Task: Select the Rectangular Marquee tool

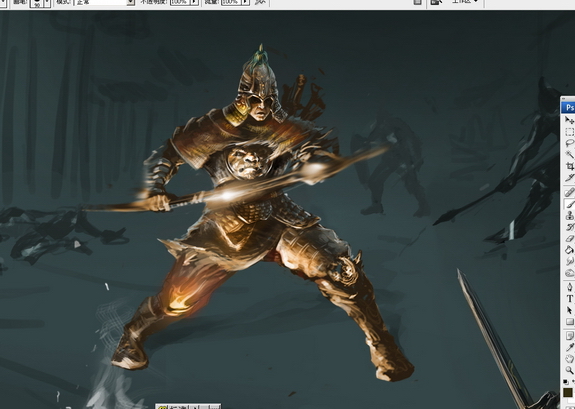Action: click(x=569, y=131)
